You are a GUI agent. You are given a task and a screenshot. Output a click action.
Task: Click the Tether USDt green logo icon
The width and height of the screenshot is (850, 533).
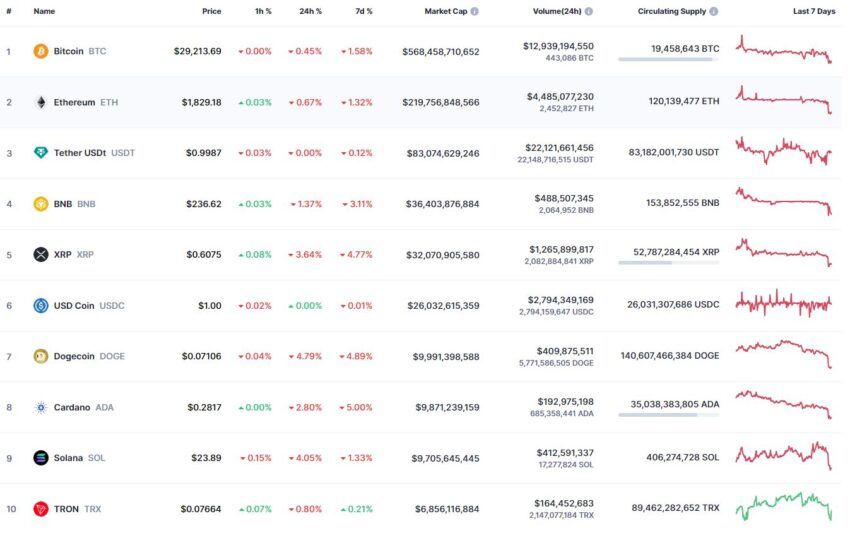41,153
